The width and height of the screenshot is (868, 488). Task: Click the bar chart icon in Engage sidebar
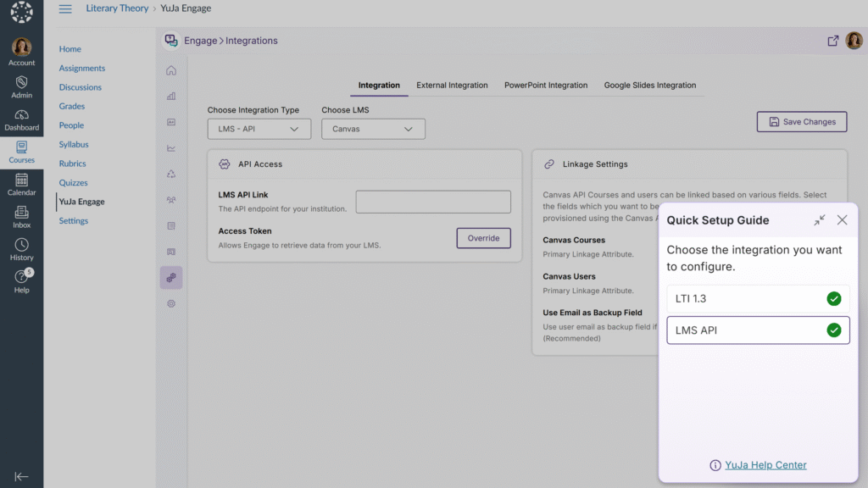tap(171, 97)
